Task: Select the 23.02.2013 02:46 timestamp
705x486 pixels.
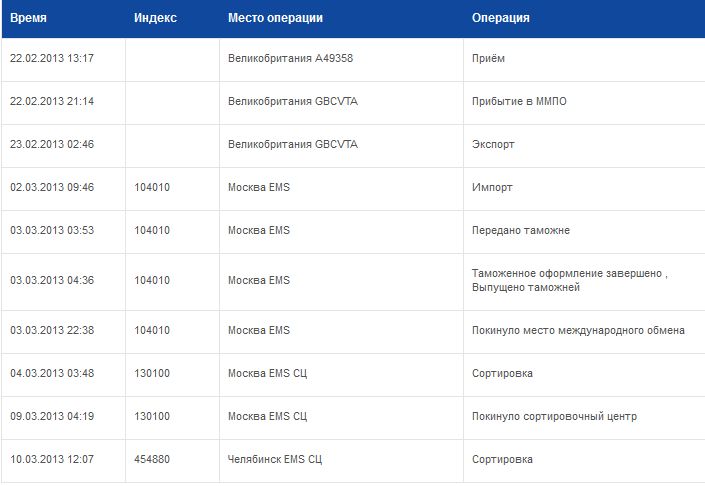Action: pyautogui.click(x=52, y=144)
